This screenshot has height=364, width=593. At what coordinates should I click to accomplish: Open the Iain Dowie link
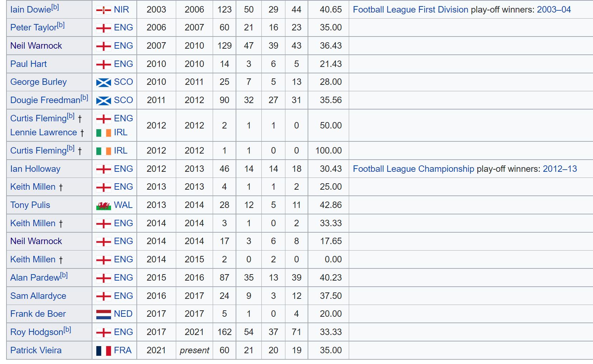click(30, 10)
